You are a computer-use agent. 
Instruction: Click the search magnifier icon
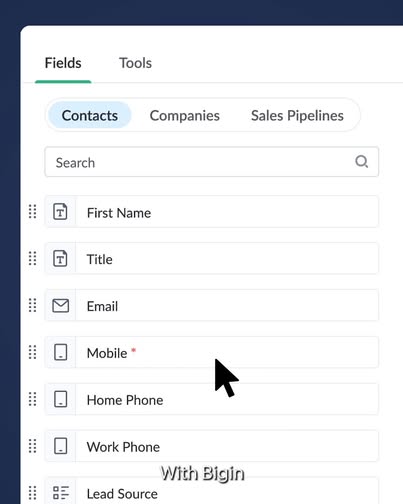361,162
